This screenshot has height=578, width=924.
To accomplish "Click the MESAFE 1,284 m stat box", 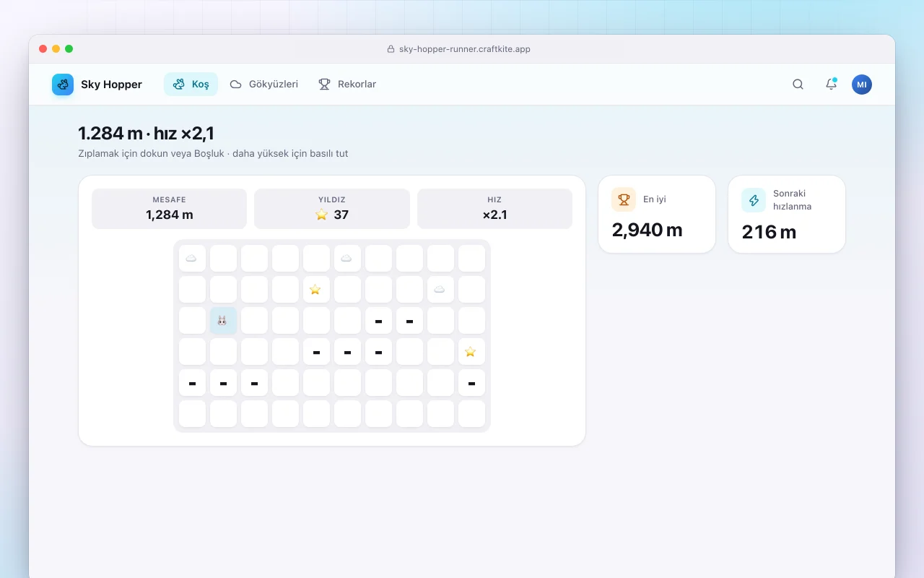I will tap(170, 209).
